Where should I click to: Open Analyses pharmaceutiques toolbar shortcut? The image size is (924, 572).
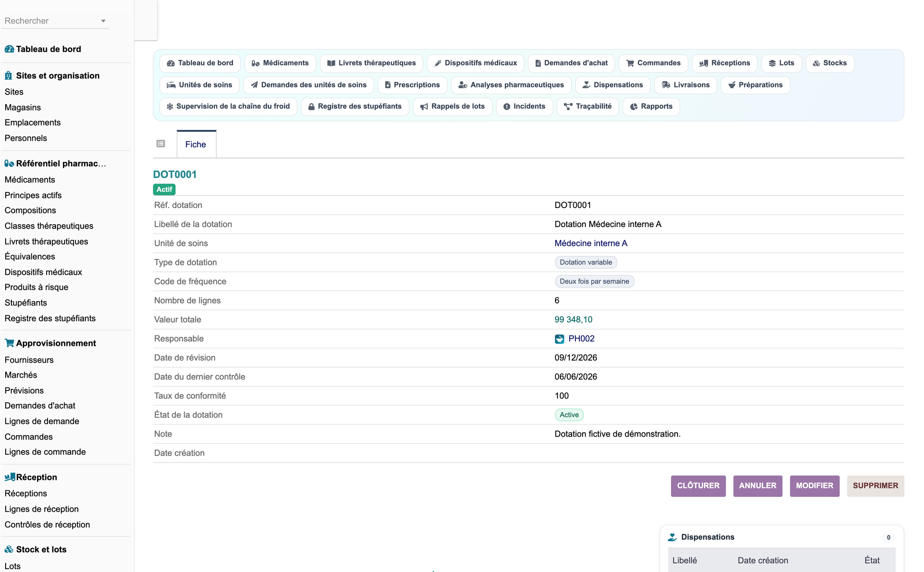tap(511, 85)
